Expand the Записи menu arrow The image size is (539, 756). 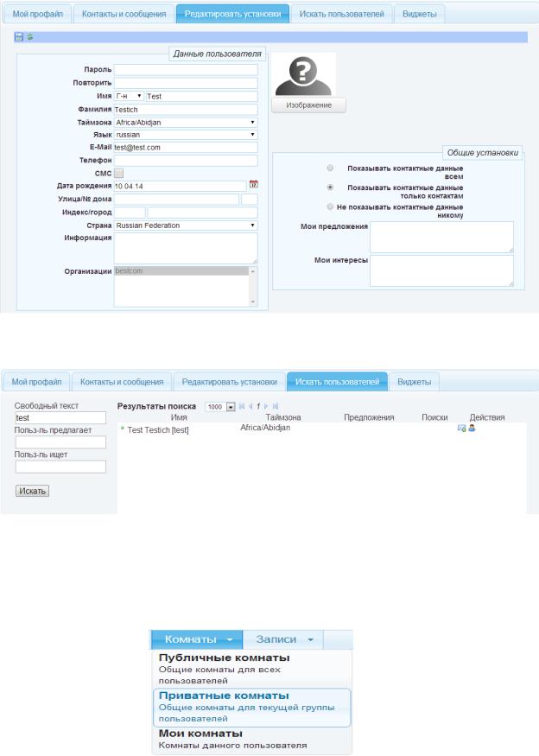tap(310, 639)
